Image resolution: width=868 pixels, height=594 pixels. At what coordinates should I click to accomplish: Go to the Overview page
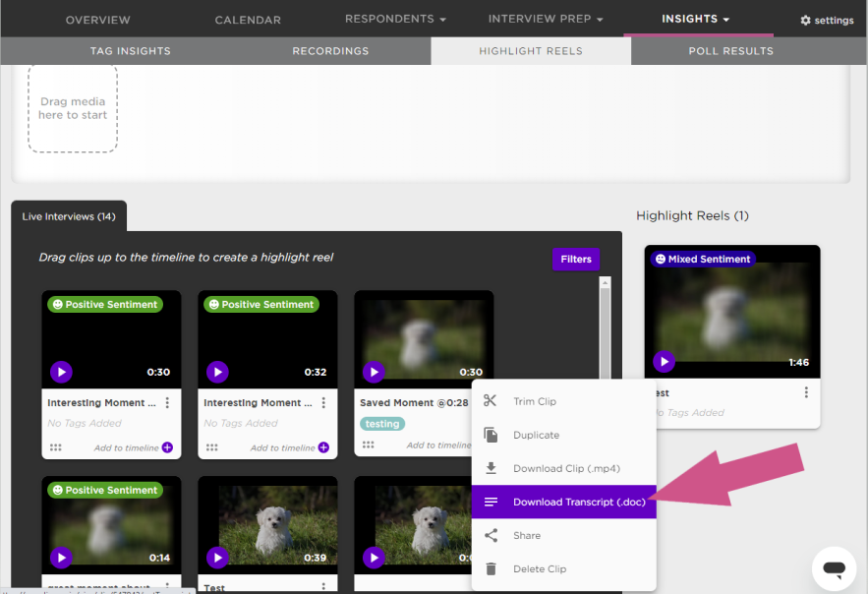[98, 20]
